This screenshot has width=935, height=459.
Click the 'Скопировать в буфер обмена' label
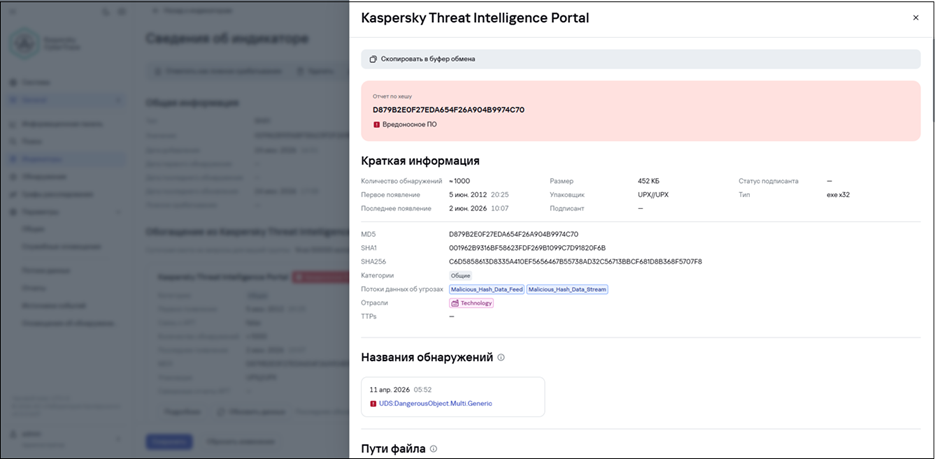click(x=428, y=59)
